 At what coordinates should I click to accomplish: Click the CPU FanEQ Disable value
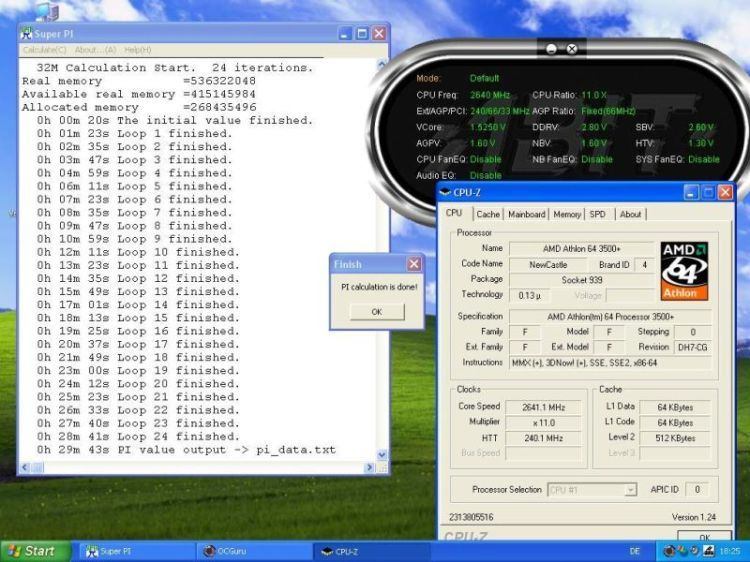485,159
